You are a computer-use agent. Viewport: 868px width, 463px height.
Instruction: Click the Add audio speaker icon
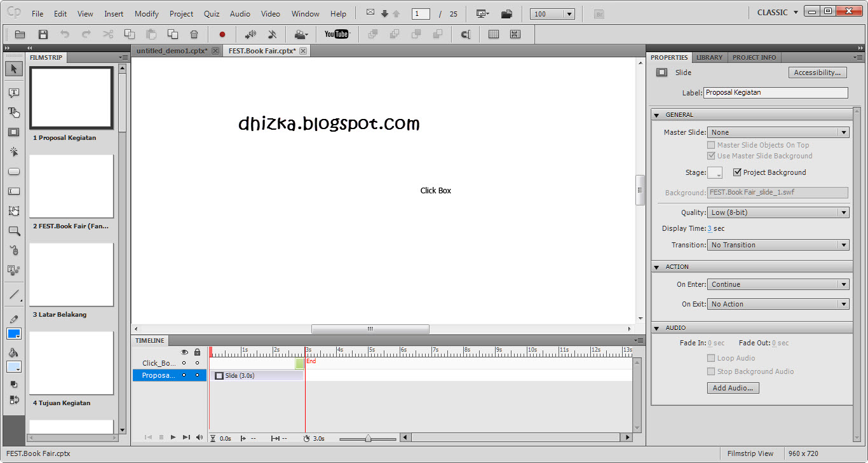tap(250, 34)
